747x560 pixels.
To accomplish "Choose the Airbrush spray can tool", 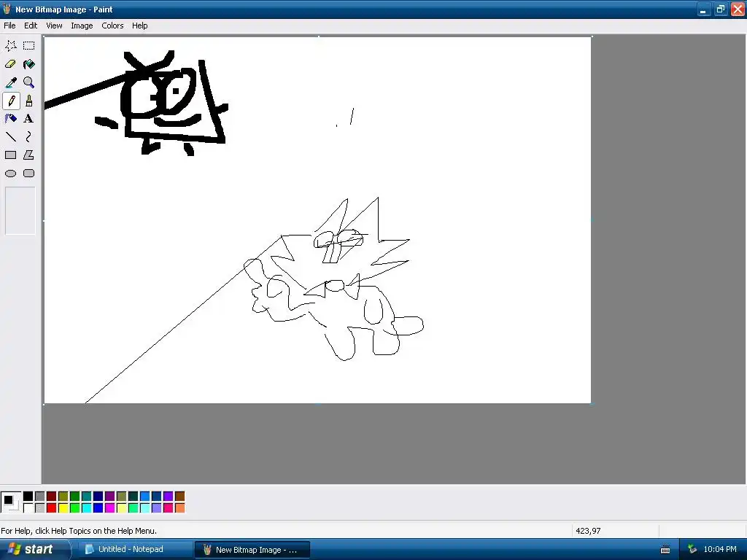I will [x=10, y=119].
